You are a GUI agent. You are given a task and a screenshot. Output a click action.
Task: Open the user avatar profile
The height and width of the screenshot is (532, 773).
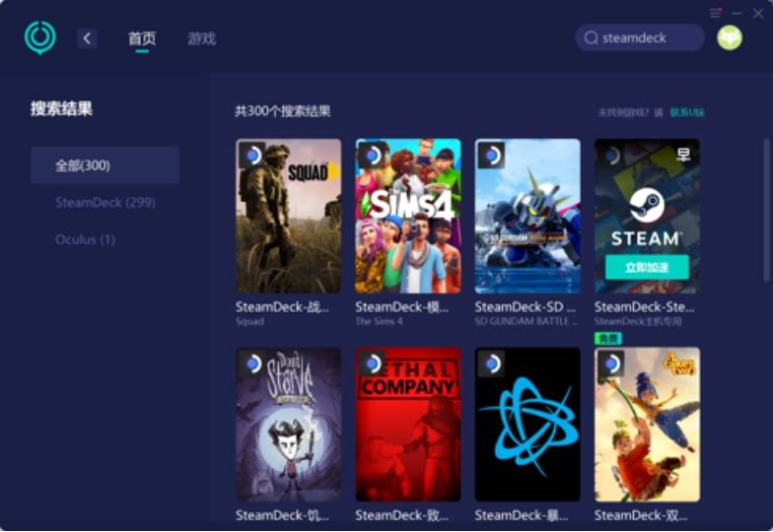point(730,38)
